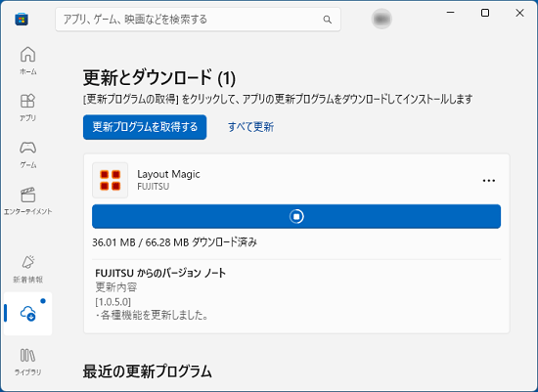Stop the Layout Magic download
Viewport: 538px width, 392px height.
pyautogui.click(x=296, y=216)
